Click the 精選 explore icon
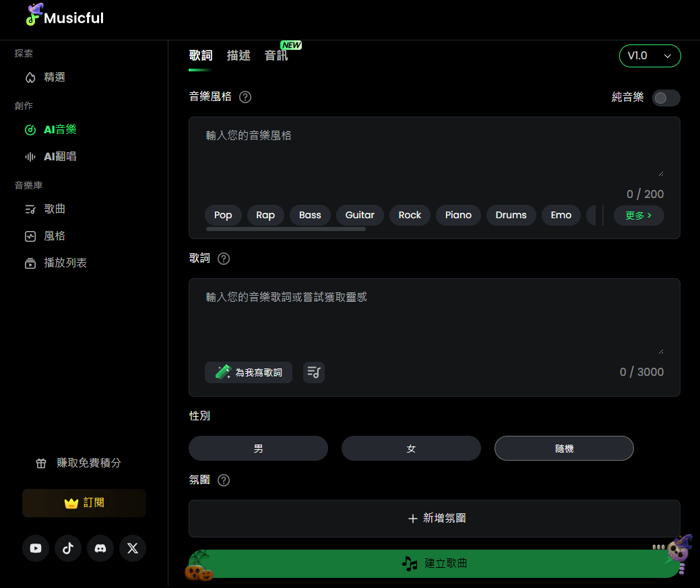This screenshot has height=588, width=700. [x=30, y=77]
